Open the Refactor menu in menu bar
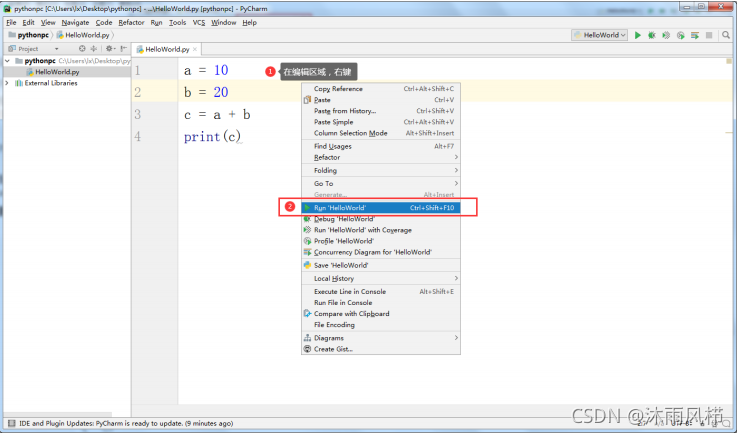 (x=131, y=23)
